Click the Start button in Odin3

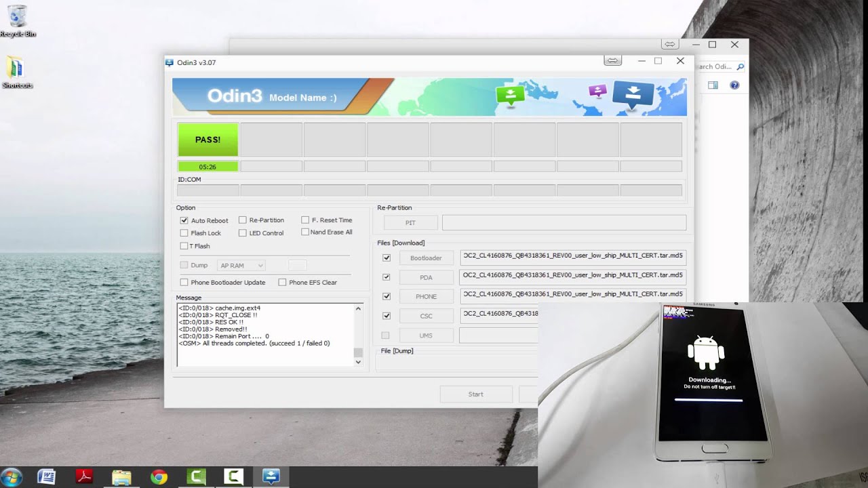[476, 394]
